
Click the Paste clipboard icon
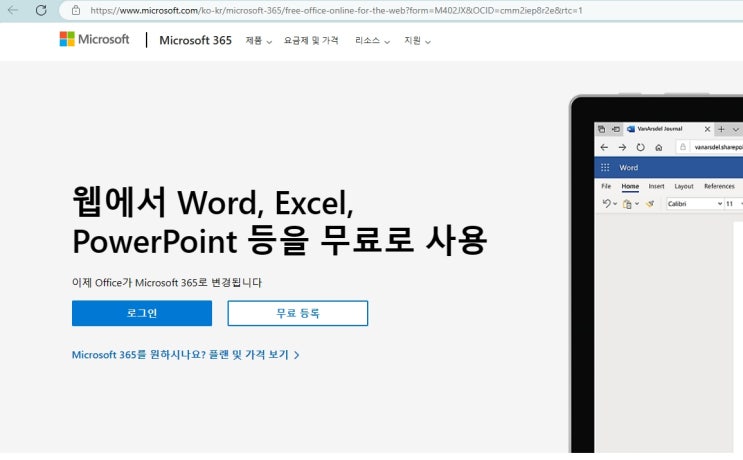[x=627, y=204]
